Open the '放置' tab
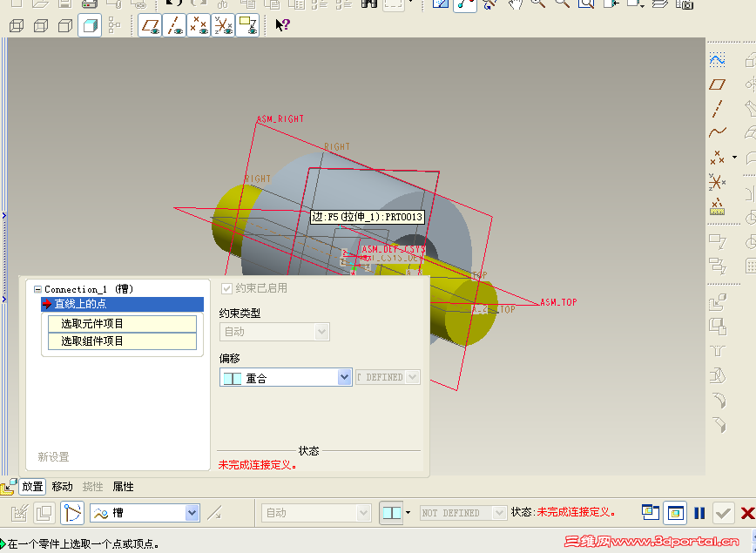The height and width of the screenshot is (553, 756). pyautogui.click(x=33, y=487)
